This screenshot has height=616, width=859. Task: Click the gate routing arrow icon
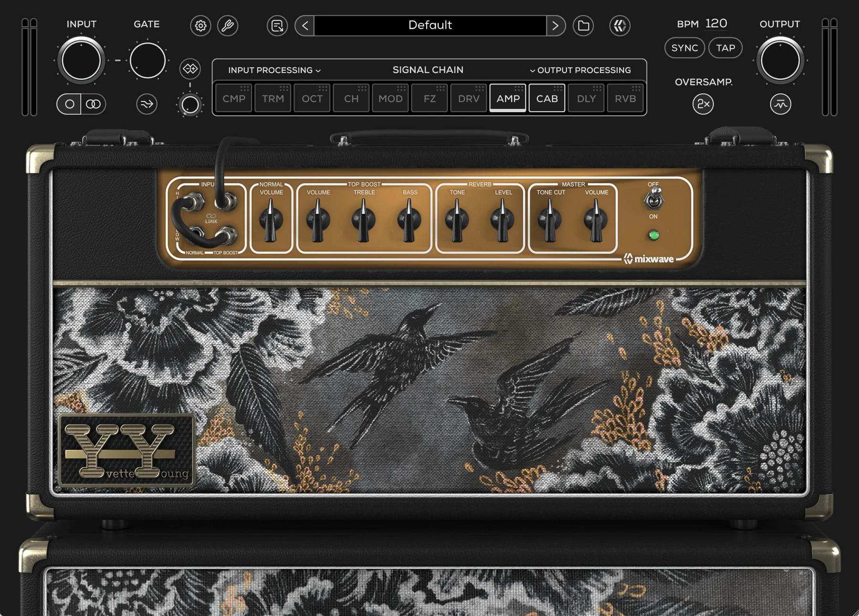[x=147, y=104]
